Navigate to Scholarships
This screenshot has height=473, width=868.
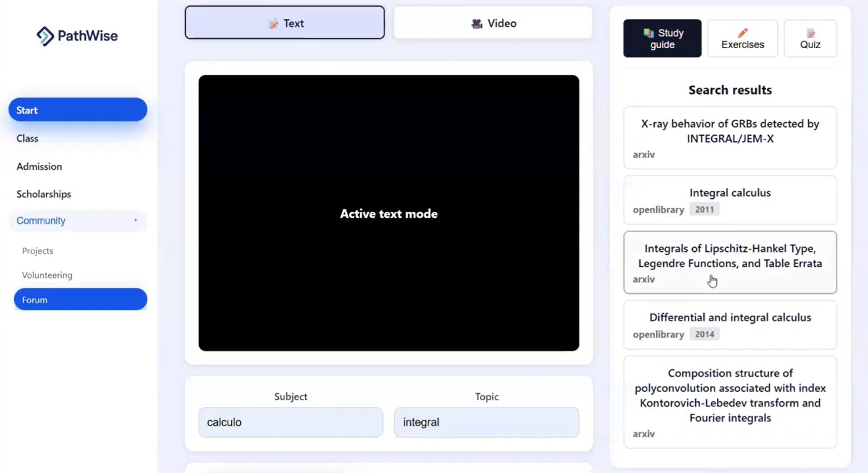[x=44, y=194]
